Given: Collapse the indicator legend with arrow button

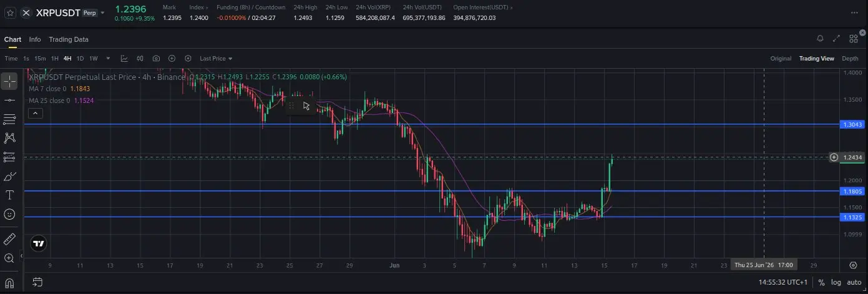Looking at the screenshot, I should 35,113.
